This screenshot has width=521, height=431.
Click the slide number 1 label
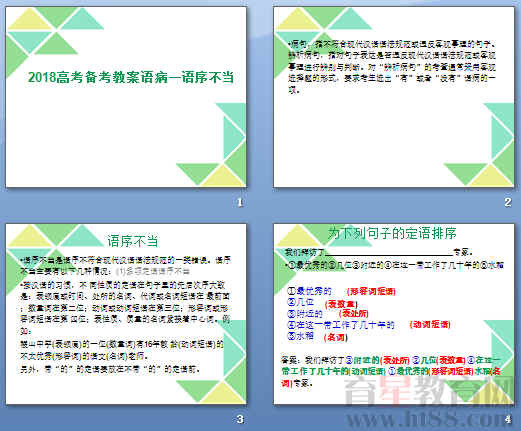click(240, 202)
